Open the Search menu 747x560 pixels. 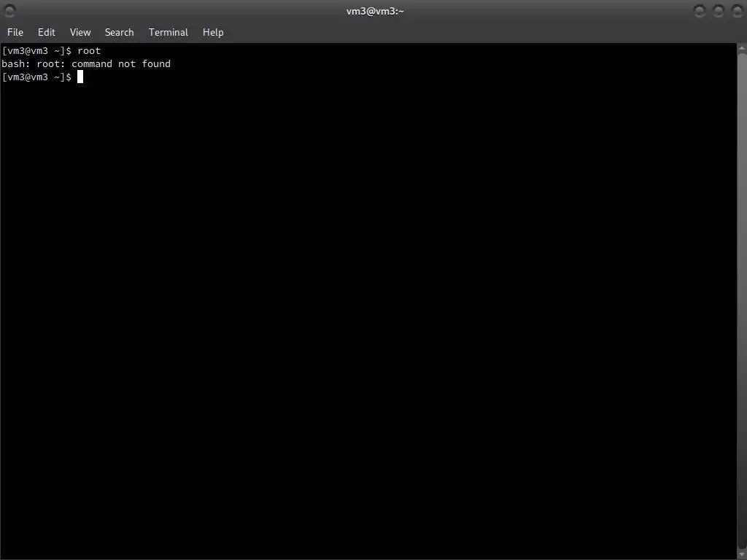tap(119, 32)
